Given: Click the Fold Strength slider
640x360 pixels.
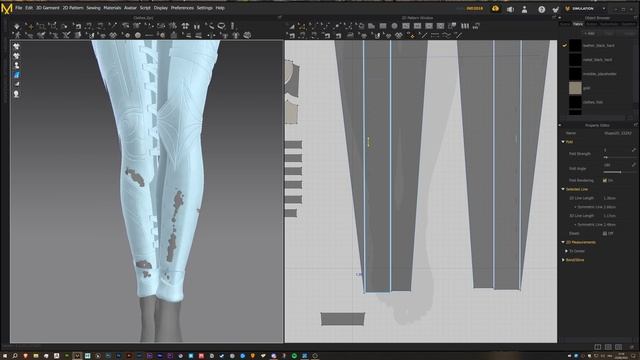Looking at the screenshot, I should click(x=620, y=157).
